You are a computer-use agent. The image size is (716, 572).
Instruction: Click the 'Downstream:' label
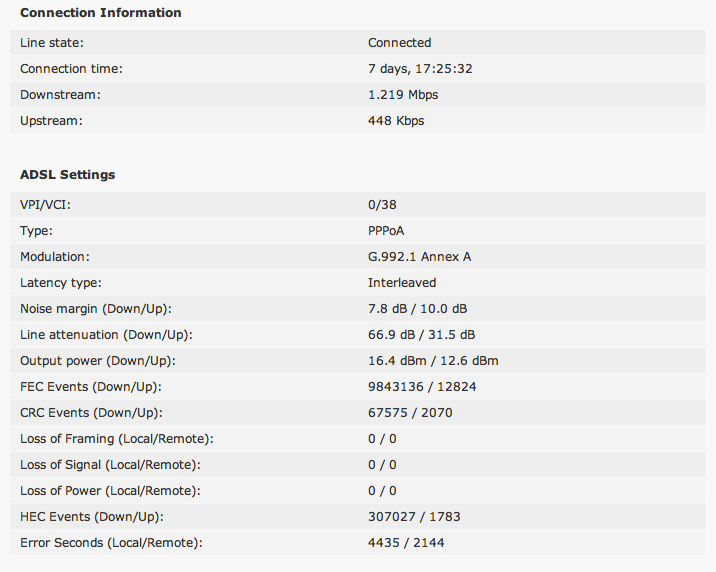60,95
